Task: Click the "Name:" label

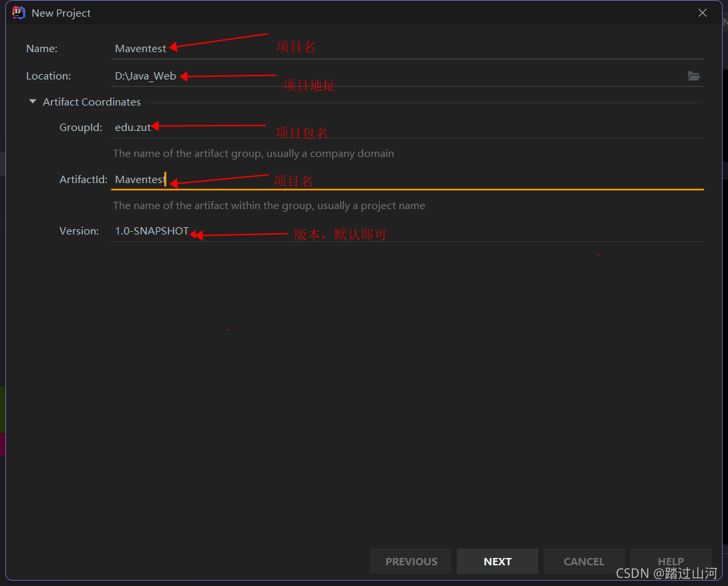Action: coord(42,48)
